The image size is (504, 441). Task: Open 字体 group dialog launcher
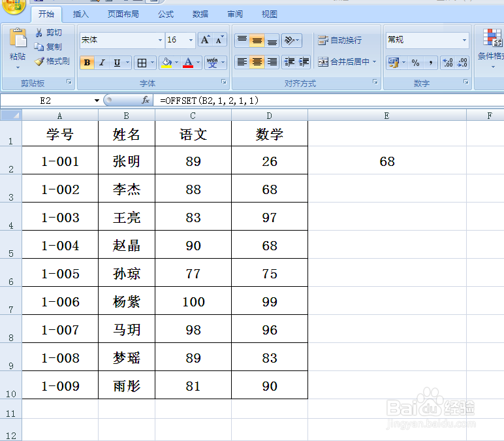[224, 82]
